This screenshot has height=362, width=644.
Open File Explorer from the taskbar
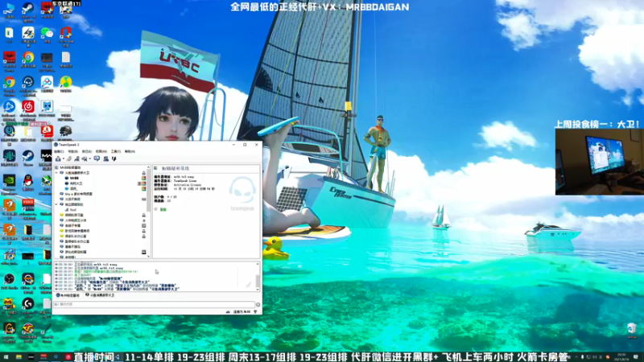[19, 357]
